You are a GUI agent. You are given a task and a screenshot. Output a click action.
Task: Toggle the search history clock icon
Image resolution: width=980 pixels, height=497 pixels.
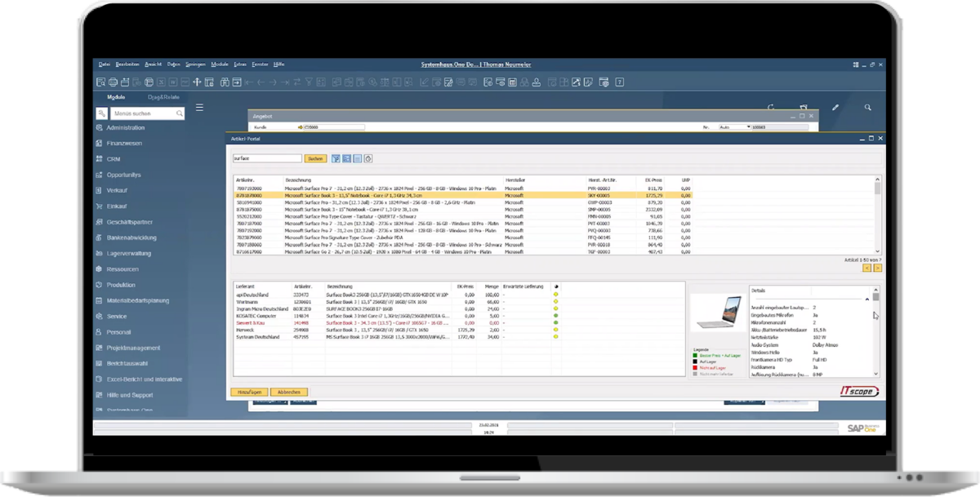tap(367, 158)
